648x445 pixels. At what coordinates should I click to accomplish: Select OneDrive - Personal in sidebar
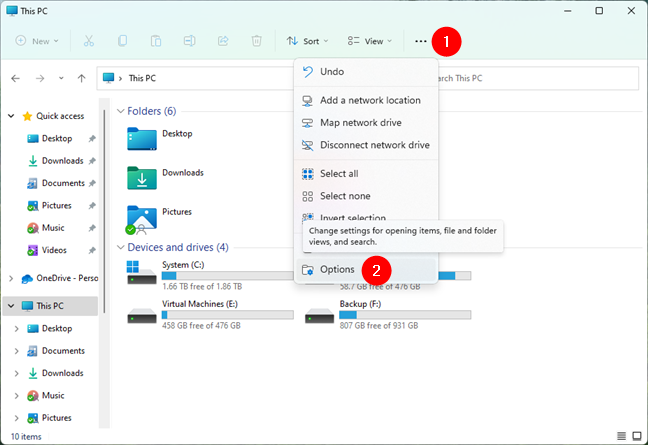[60, 278]
